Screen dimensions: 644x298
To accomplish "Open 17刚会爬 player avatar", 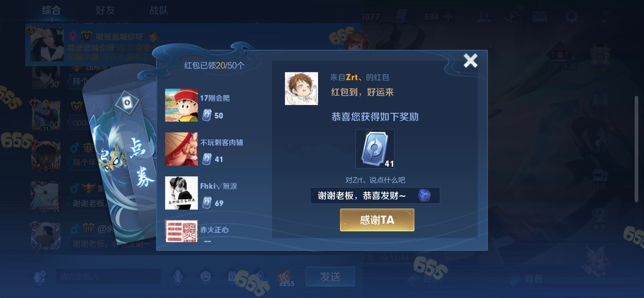I will click(x=181, y=105).
